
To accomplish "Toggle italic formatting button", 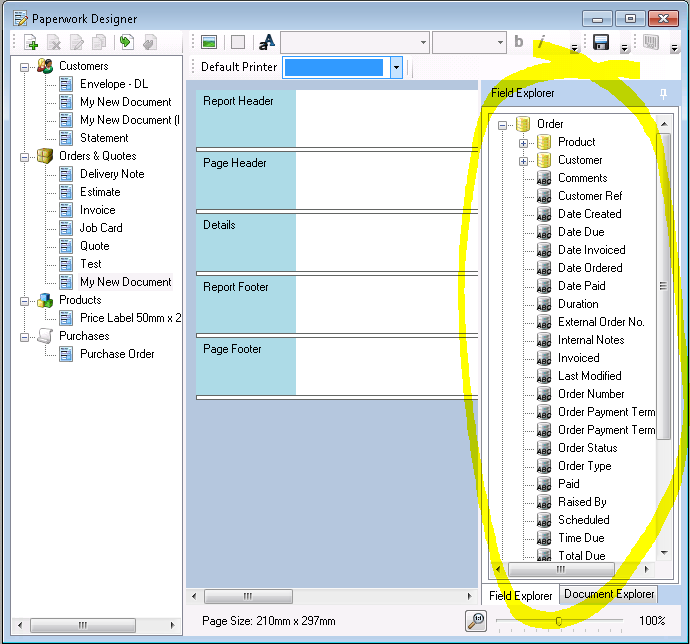I will [541, 42].
